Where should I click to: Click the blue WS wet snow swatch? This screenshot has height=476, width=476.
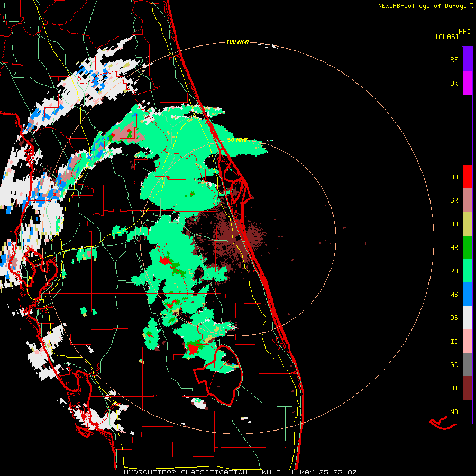[x=467, y=294]
